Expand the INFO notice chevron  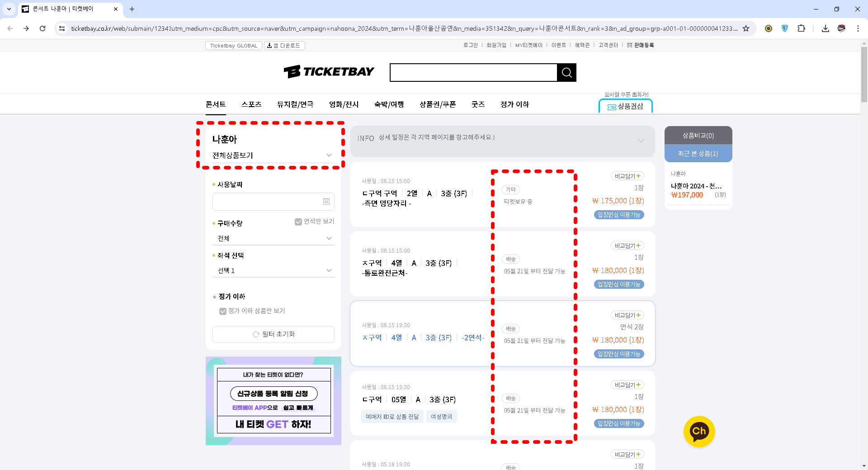coord(641,141)
